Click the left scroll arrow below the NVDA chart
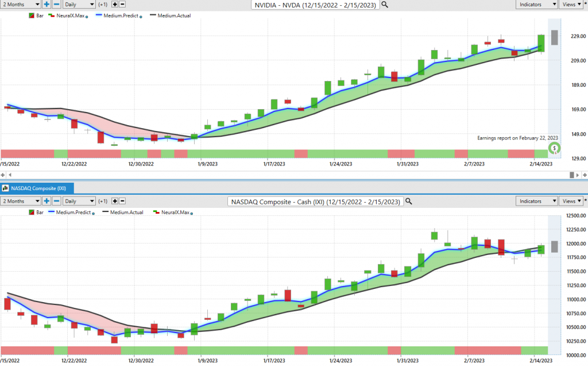Image resolution: width=588 pixels, height=367 pixels. coord(10,175)
